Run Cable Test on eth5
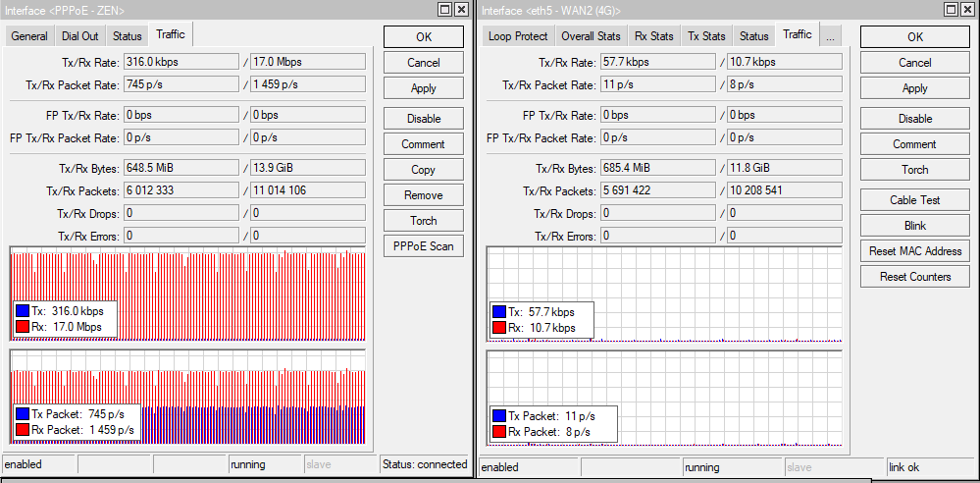980x483 pixels. (x=915, y=200)
